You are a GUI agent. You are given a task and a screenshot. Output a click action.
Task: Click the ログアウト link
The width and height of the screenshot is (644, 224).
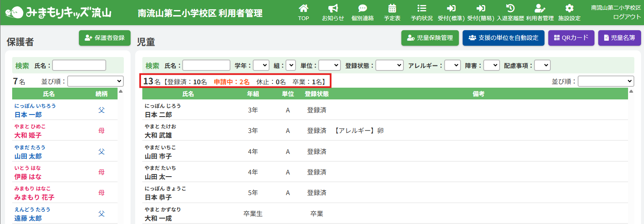[627, 17]
